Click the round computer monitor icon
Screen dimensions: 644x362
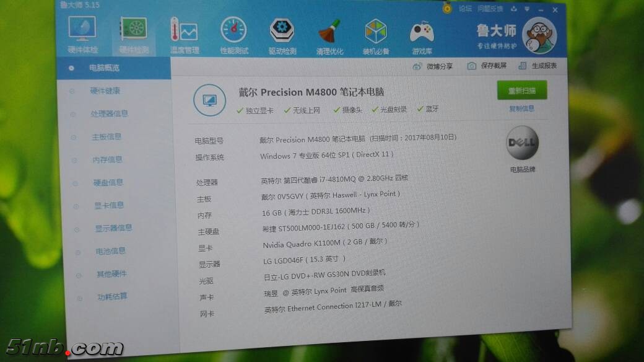tap(209, 100)
